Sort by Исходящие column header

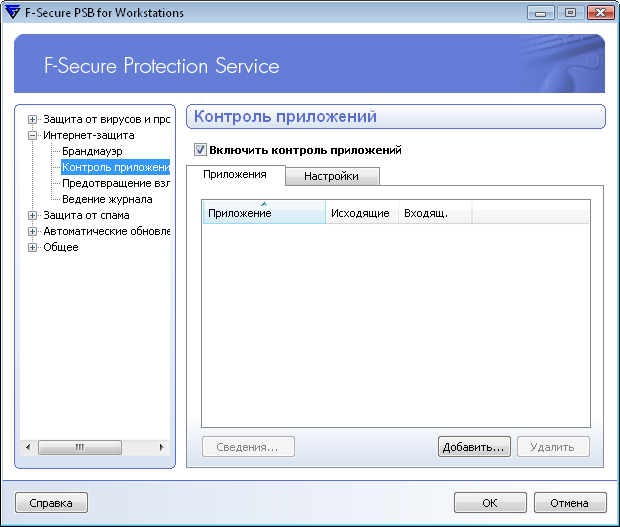click(x=362, y=213)
